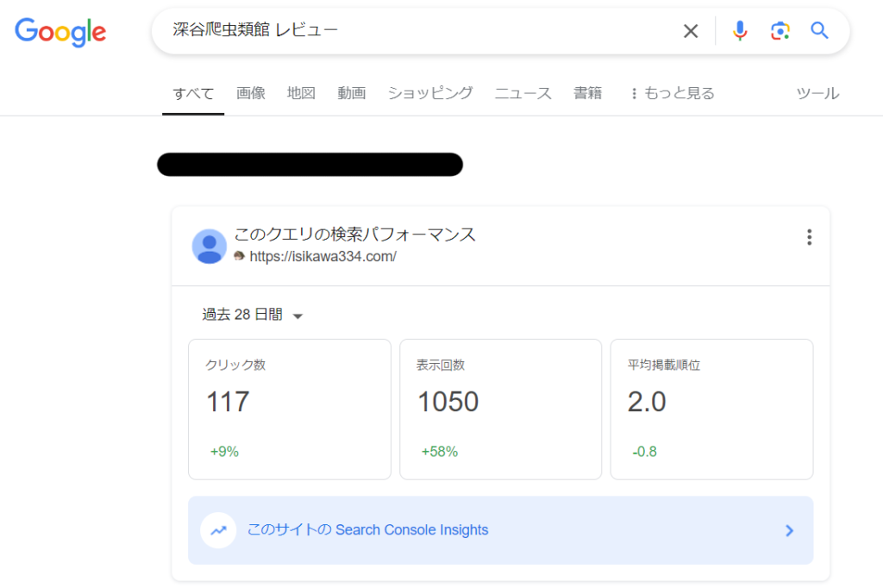Open the isikawa334.com URL link

click(x=323, y=257)
